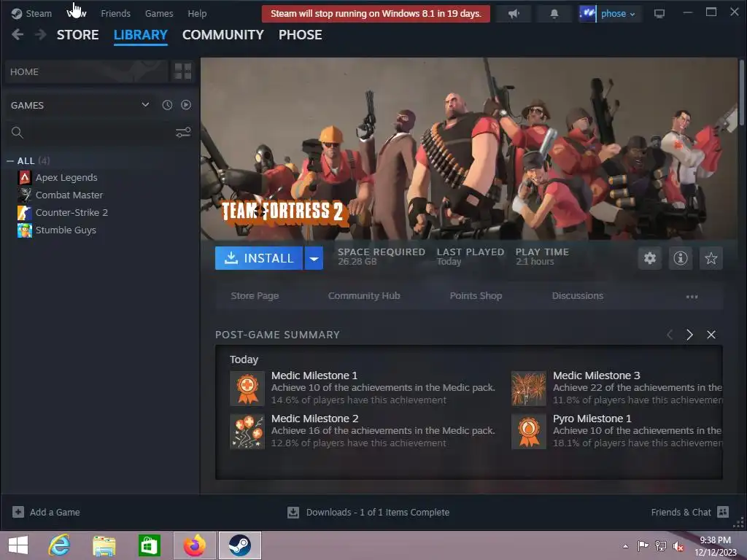Toggle ready-to-play filter icon
The width and height of the screenshot is (747, 560).
[186, 105]
